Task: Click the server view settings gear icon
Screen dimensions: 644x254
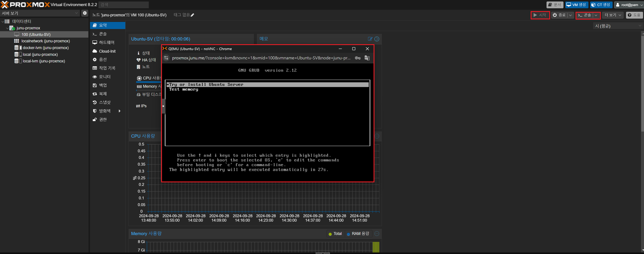Action: [85, 13]
